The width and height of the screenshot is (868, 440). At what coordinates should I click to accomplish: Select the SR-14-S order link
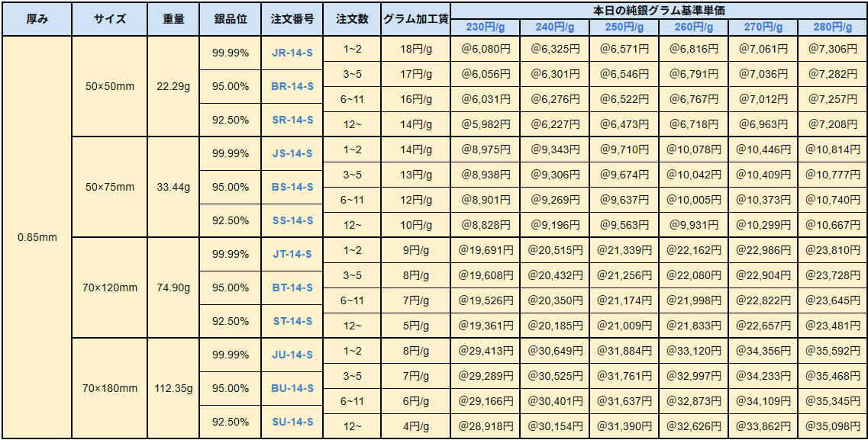(x=292, y=120)
